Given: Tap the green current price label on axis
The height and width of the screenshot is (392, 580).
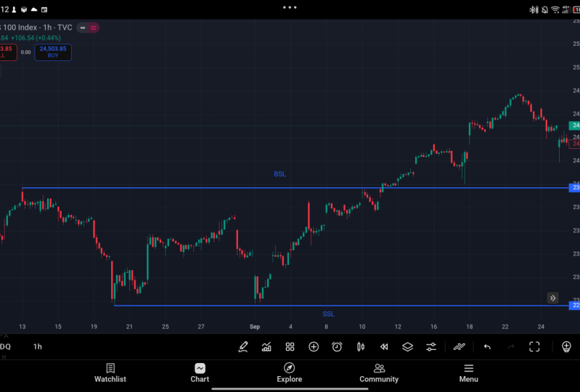Looking at the screenshot, I should 574,126.
